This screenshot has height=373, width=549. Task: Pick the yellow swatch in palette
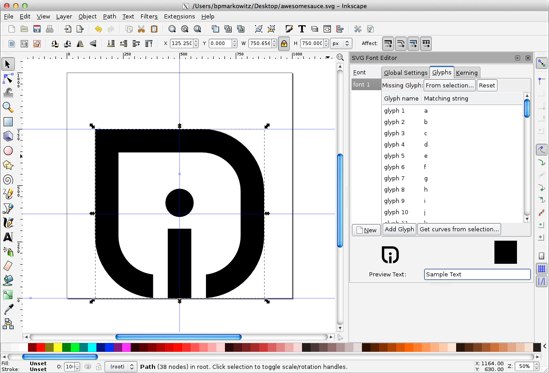click(x=58, y=347)
